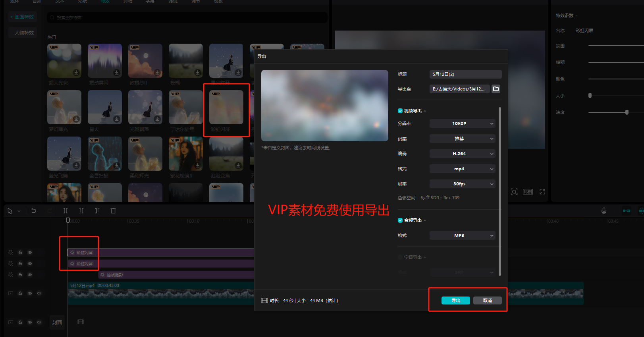
Task: Click the preview fullscreen icon
Action: coord(542,192)
